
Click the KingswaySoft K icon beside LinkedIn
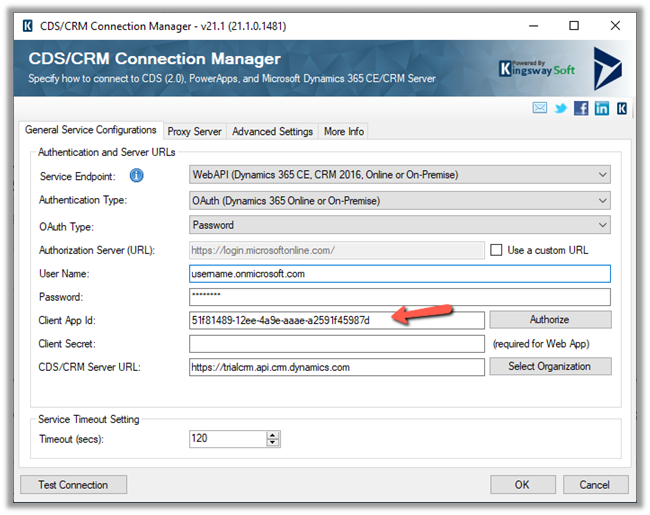pyautogui.click(x=621, y=109)
